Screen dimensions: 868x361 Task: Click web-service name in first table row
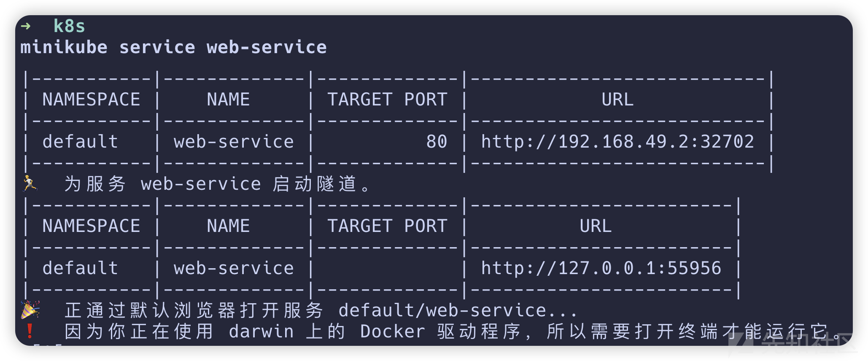234,142
